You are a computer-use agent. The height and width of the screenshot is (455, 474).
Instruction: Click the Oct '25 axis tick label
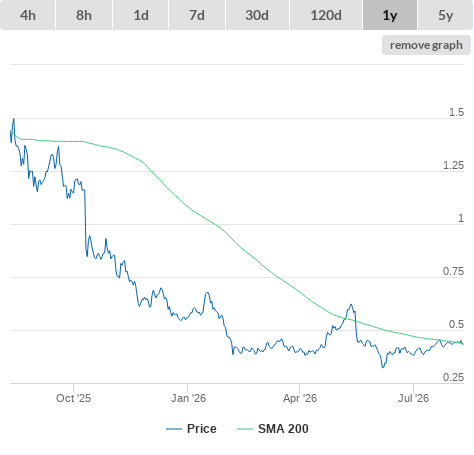pyautogui.click(x=73, y=398)
